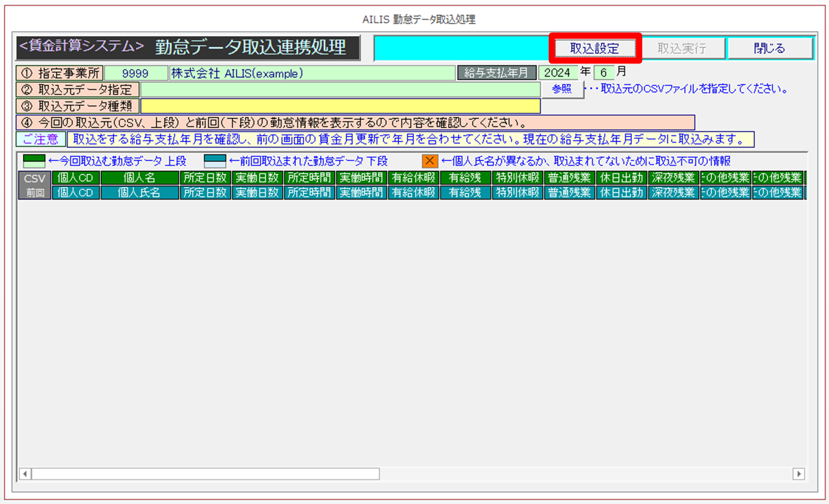Click the 取込元データ指定 green path field
The height and width of the screenshot is (504, 829).
[x=340, y=90]
